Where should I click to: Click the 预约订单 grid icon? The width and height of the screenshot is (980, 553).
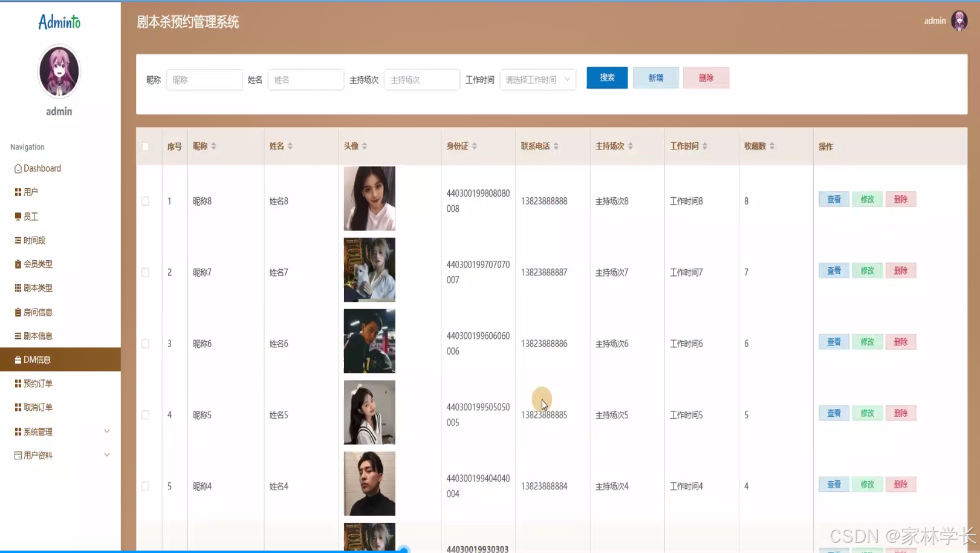point(18,384)
